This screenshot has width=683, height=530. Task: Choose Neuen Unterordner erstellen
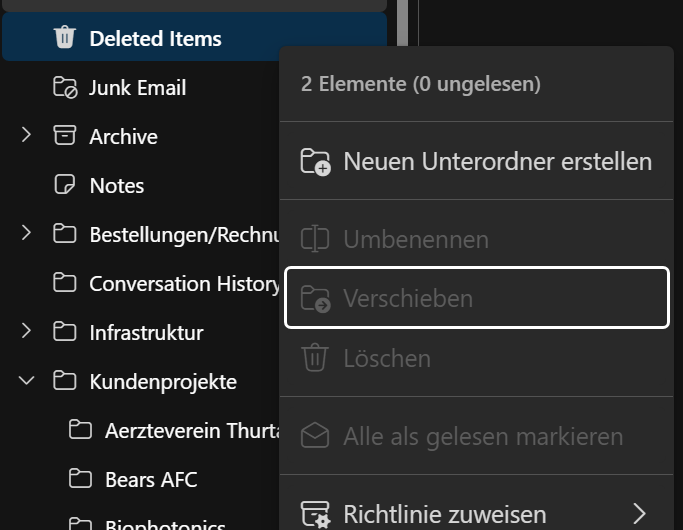[x=477, y=161]
